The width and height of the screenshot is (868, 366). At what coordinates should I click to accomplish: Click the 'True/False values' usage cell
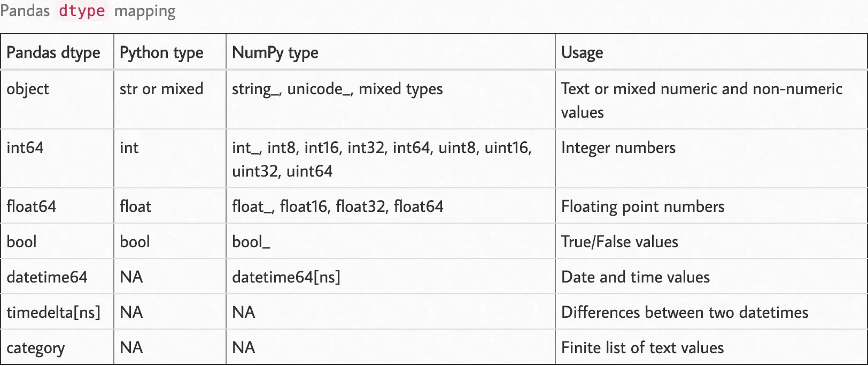(619, 242)
